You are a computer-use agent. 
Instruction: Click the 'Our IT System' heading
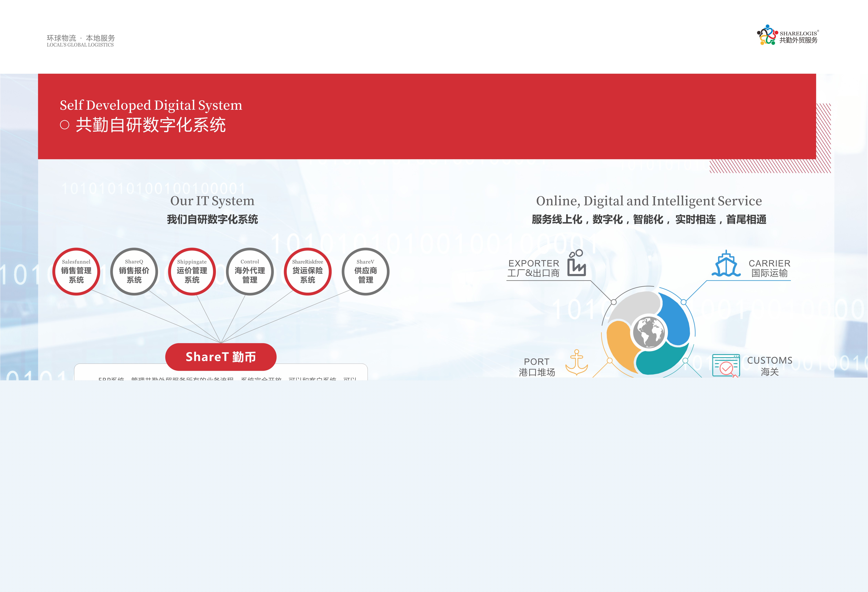[x=212, y=201]
